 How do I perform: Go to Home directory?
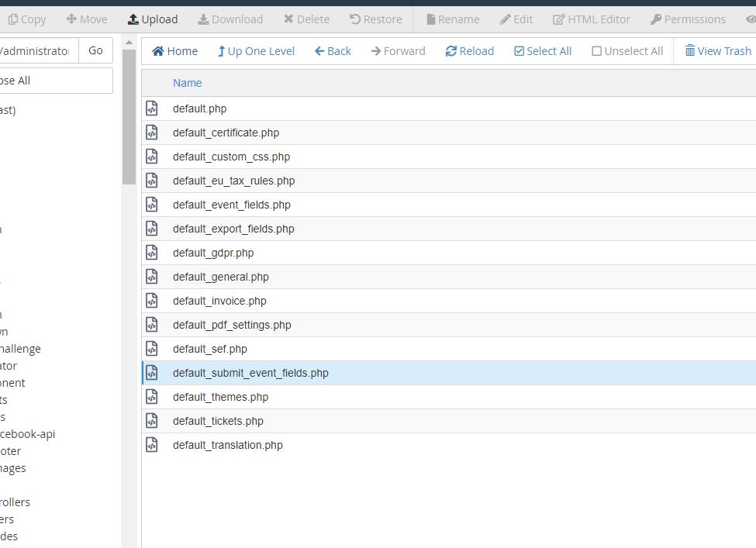point(174,51)
